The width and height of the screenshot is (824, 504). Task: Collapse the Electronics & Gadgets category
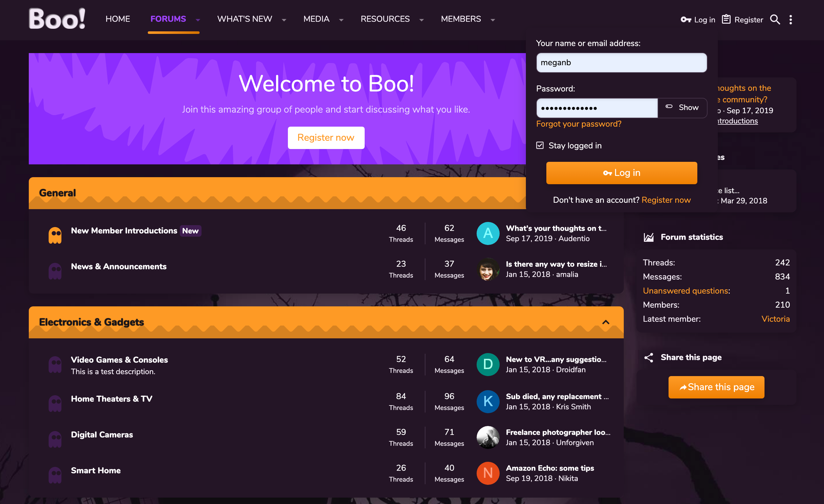tap(606, 322)
